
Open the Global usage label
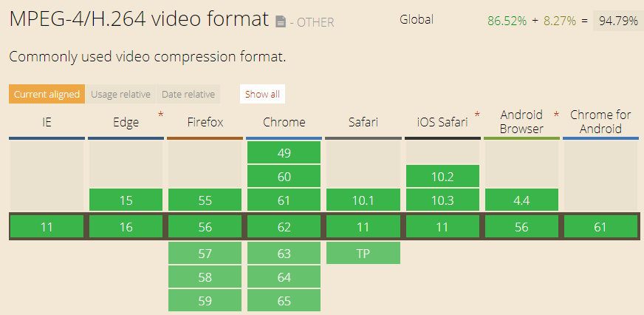(x=417, y=19)
